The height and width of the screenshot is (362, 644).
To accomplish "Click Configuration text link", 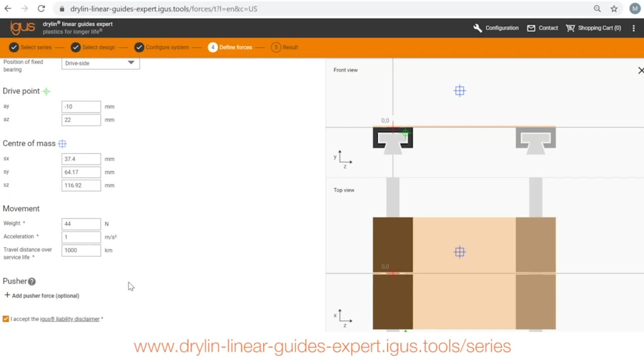I will click(x=502, y=28).
